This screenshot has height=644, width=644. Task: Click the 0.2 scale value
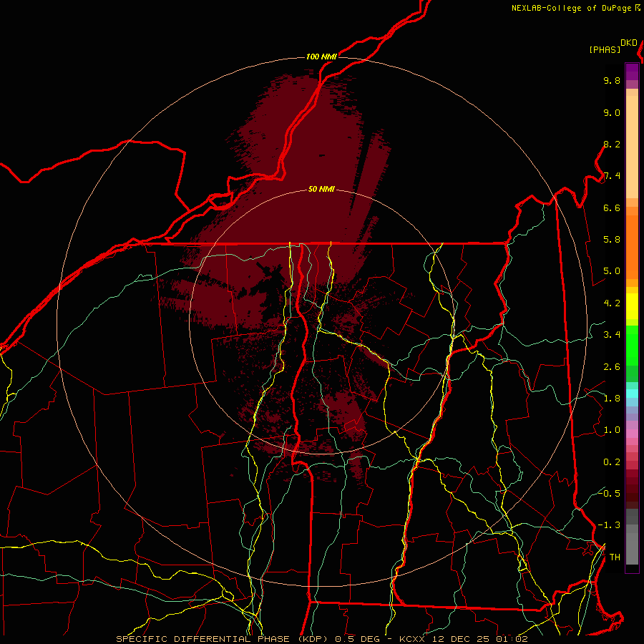tap(612, 462)
